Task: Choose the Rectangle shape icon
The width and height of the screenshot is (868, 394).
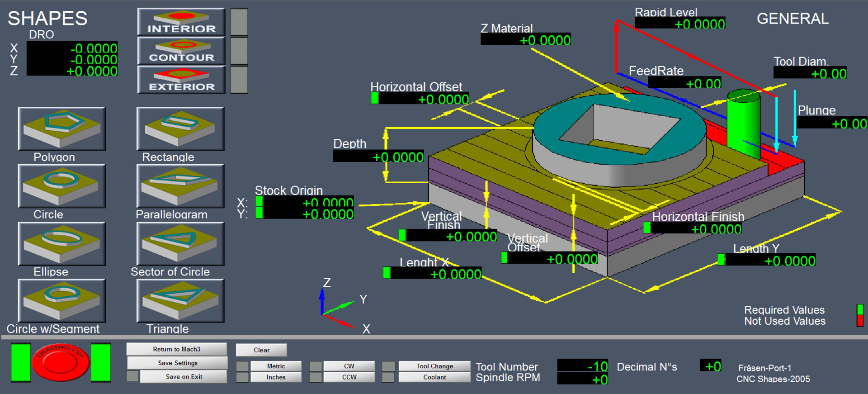Action: coord(180,128)
